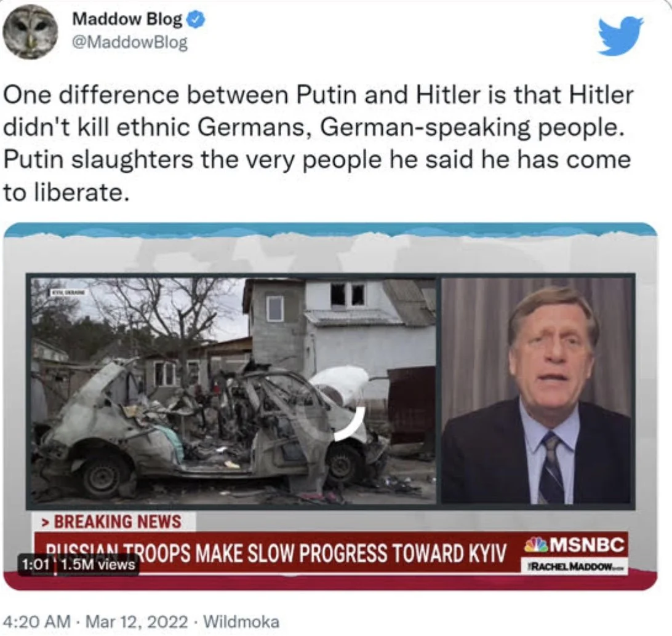Open the Wildmoka source link
This screenshot has width=672, height=636.
(x=241, y=621)
